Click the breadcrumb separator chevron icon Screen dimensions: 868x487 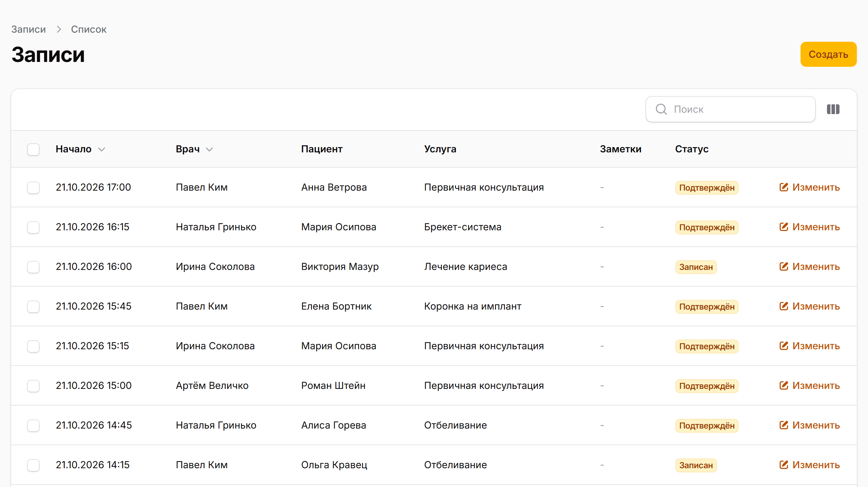click(x=59, y=29)
